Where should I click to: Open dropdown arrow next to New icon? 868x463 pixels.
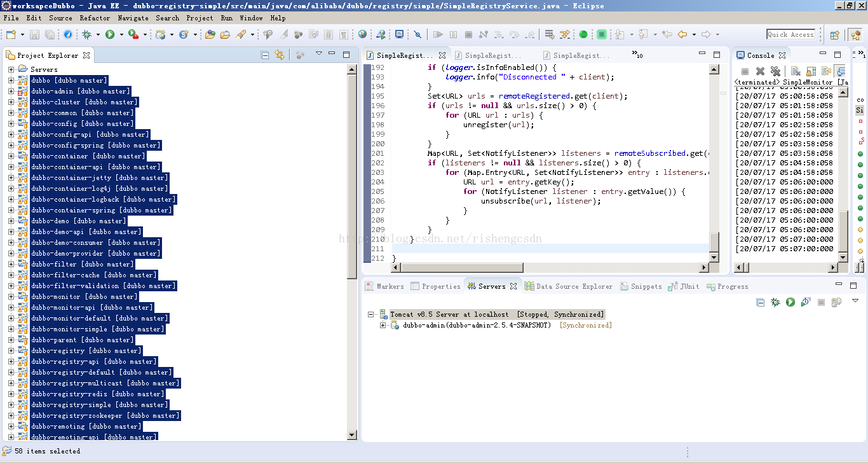pos(22,34)
